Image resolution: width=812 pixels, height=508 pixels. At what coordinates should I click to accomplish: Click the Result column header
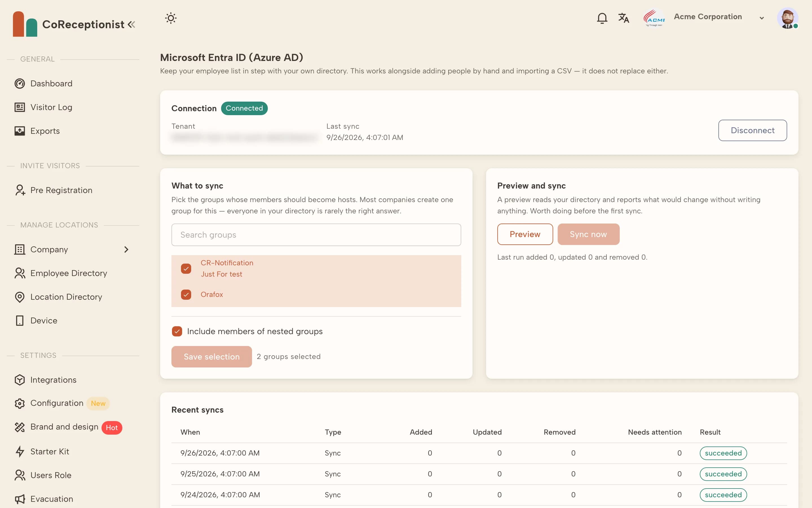[x=710, y=432]
